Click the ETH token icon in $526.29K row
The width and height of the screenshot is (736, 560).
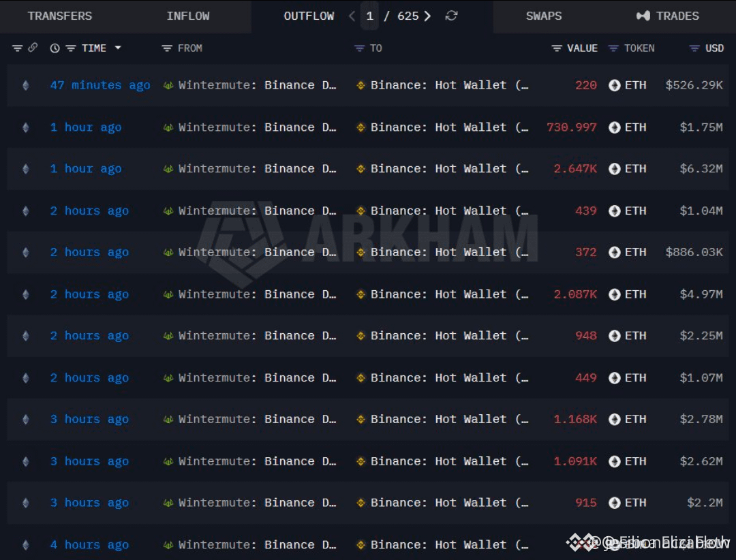[615, 85]
